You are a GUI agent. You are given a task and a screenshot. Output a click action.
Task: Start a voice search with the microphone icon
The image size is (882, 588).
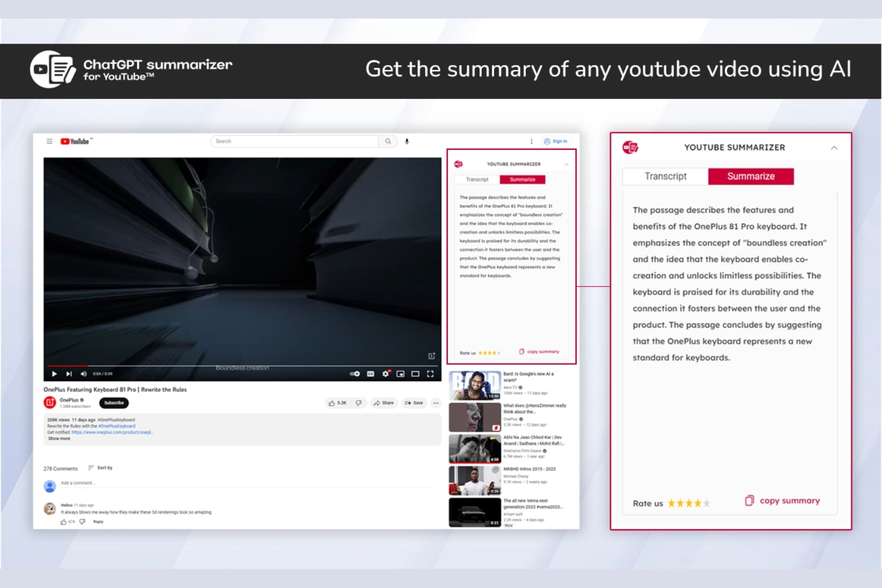coord(407,141)
